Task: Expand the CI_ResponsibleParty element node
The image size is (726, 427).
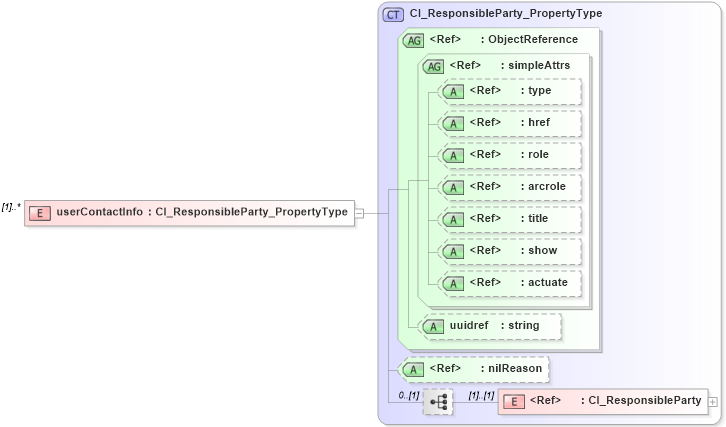Action: tap(713, 402)
